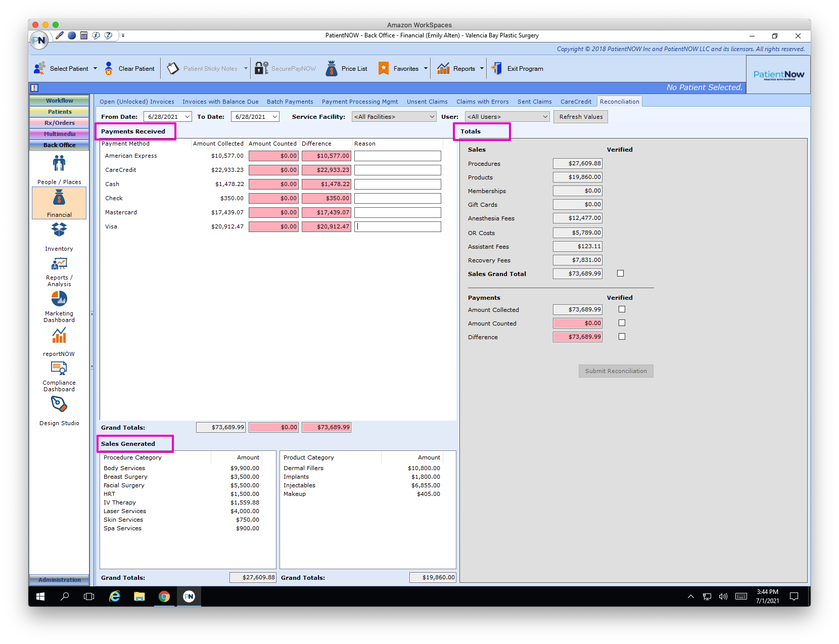Screen dimensions: 839x644
Task: Click the Submit Reconciliation button
Action: (x=616, y=371)
